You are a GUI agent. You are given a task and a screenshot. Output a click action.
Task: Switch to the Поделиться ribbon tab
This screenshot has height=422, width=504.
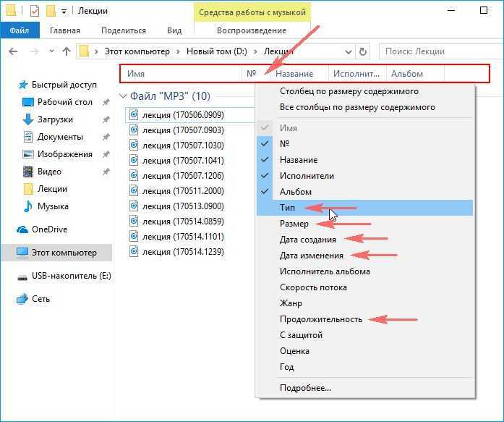click(124, 30)
